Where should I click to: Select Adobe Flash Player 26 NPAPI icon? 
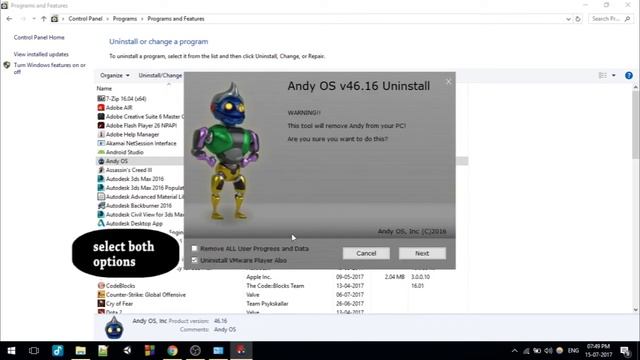click(101, 126)
